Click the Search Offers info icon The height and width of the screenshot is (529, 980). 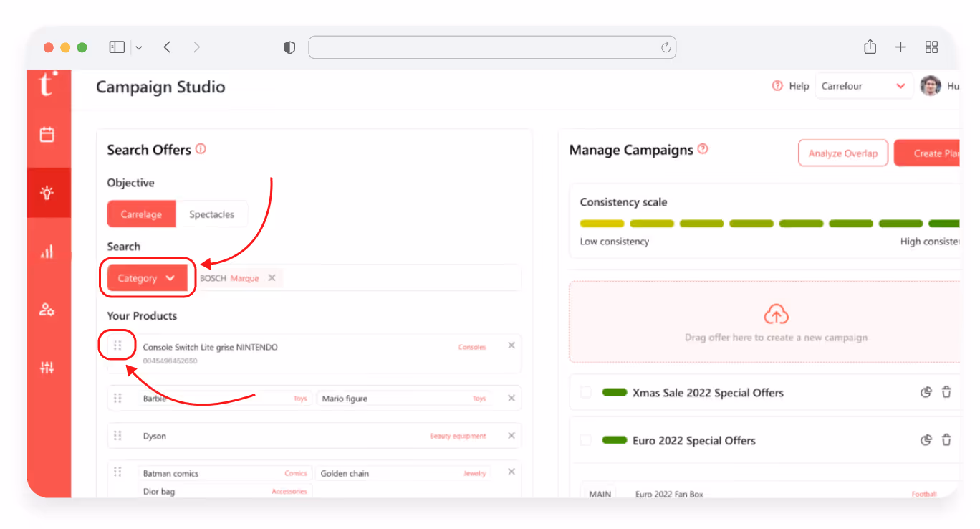[x=201, y=149]
